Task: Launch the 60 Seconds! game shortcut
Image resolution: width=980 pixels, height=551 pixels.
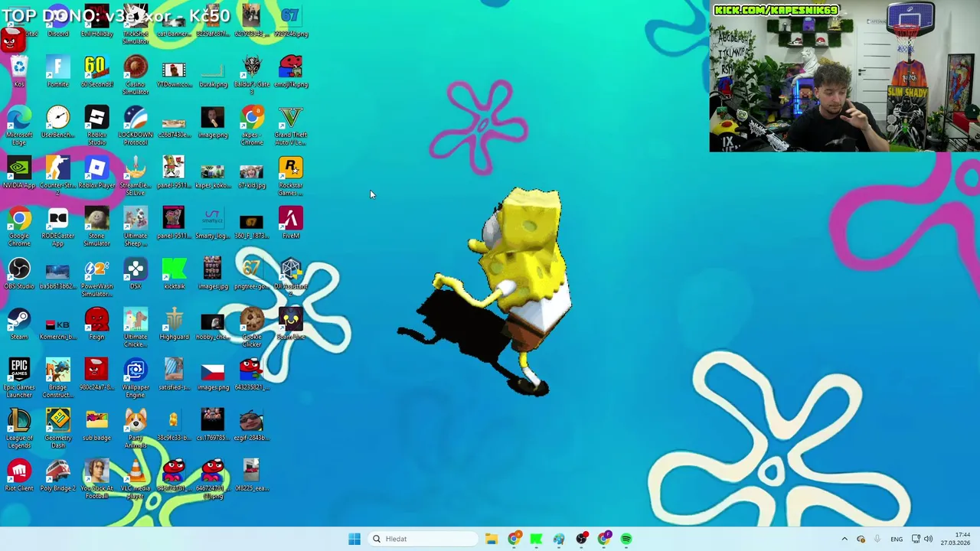Action: [x=96, y=72]
